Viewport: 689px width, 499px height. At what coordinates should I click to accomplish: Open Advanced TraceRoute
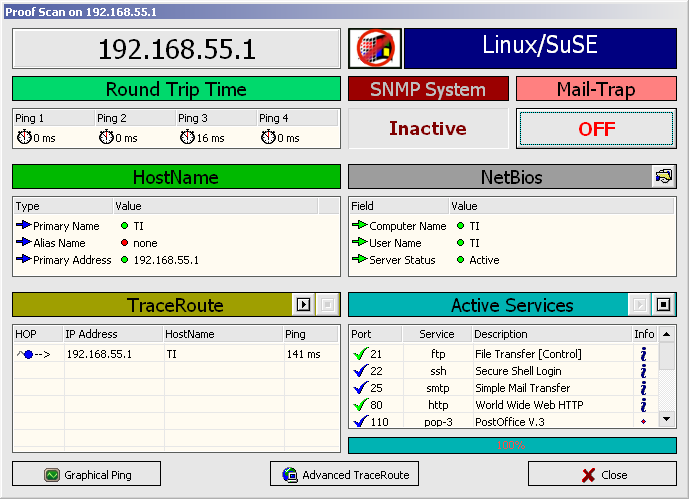click(x=344, y=474)
